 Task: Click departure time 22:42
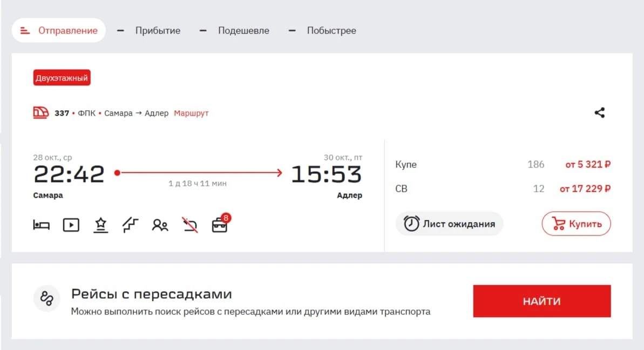point(69,174)
